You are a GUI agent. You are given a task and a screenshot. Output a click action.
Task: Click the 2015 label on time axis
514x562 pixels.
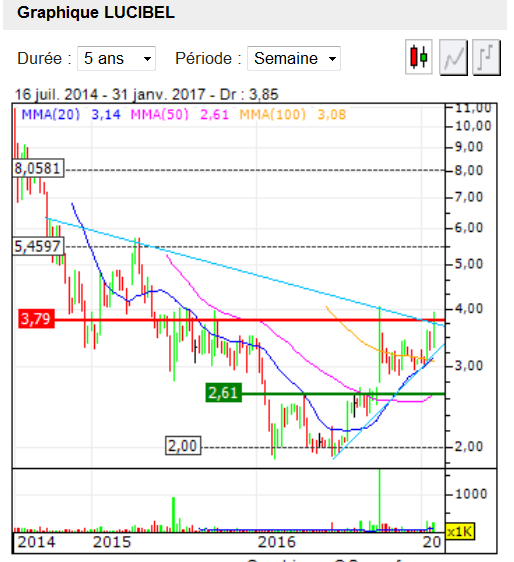pyautogui.click(x=112, y=542)
